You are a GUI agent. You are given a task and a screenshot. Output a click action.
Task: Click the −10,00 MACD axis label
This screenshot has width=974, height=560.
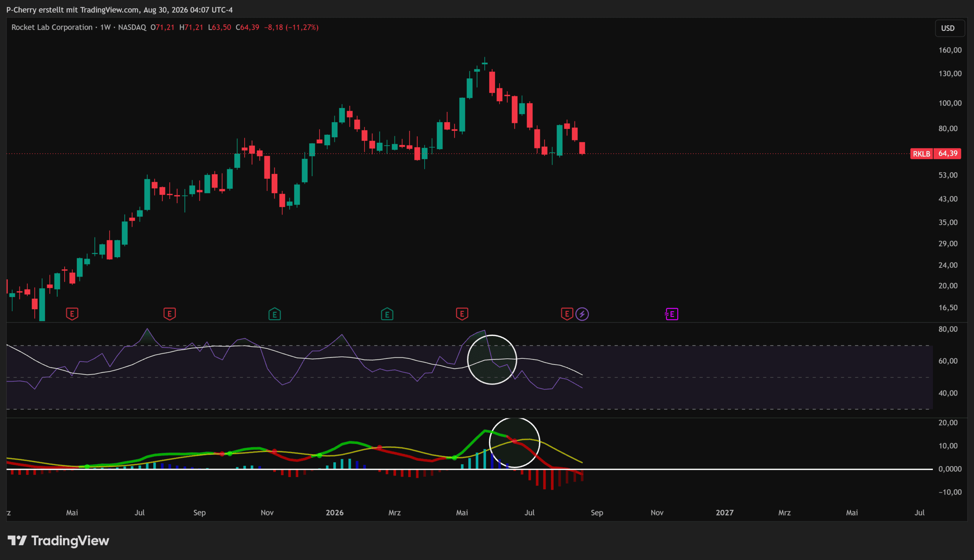[950, 492]
